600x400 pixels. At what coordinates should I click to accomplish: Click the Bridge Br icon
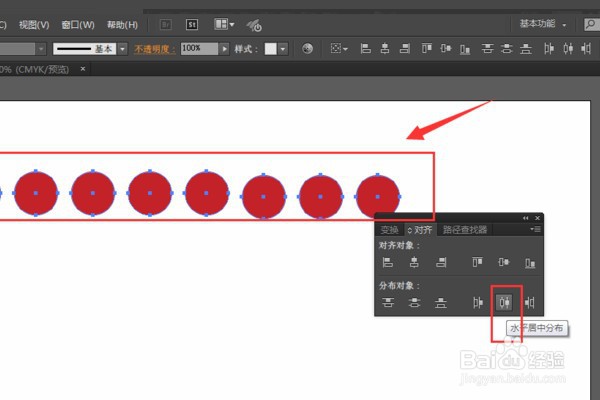(166, 25)
